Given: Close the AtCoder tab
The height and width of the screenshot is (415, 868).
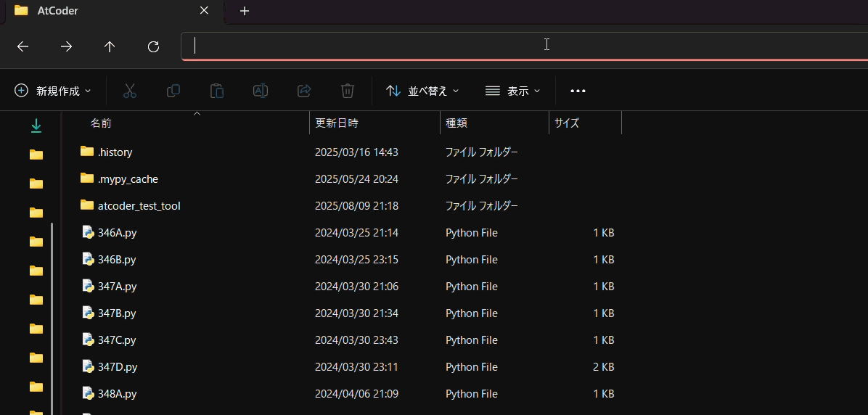Looking at the screenshot, I should click(204, 10).
